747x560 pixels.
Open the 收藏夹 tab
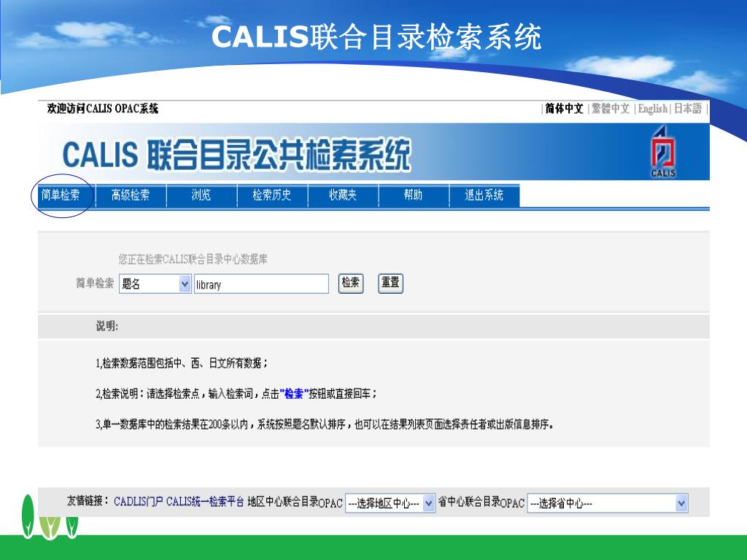pyautogui.click(x=343, y=195)
